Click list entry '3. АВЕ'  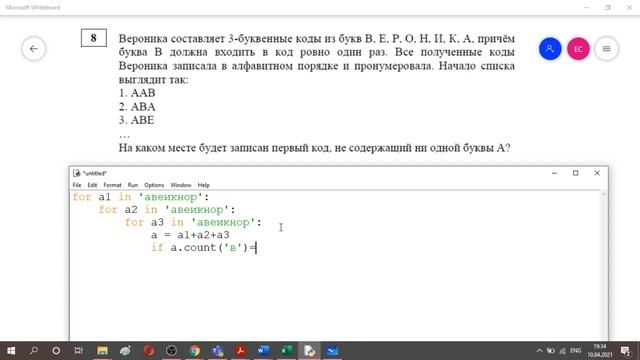tap(137, 120)
